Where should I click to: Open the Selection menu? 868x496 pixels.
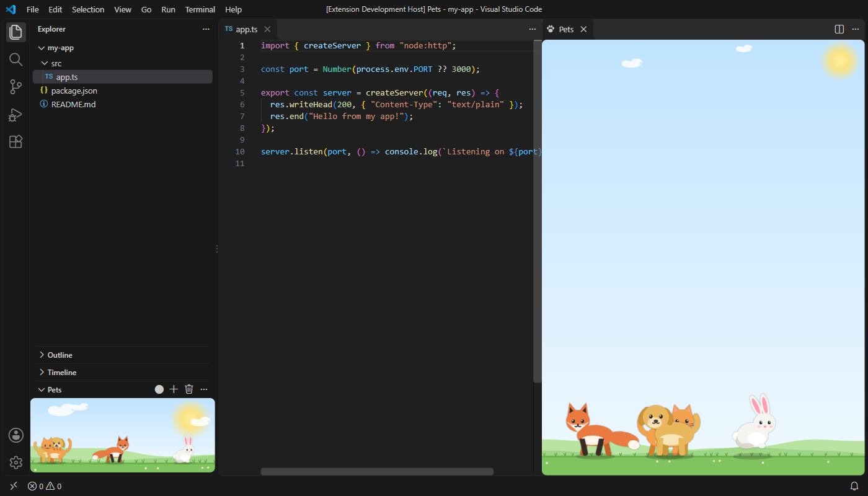88,9
